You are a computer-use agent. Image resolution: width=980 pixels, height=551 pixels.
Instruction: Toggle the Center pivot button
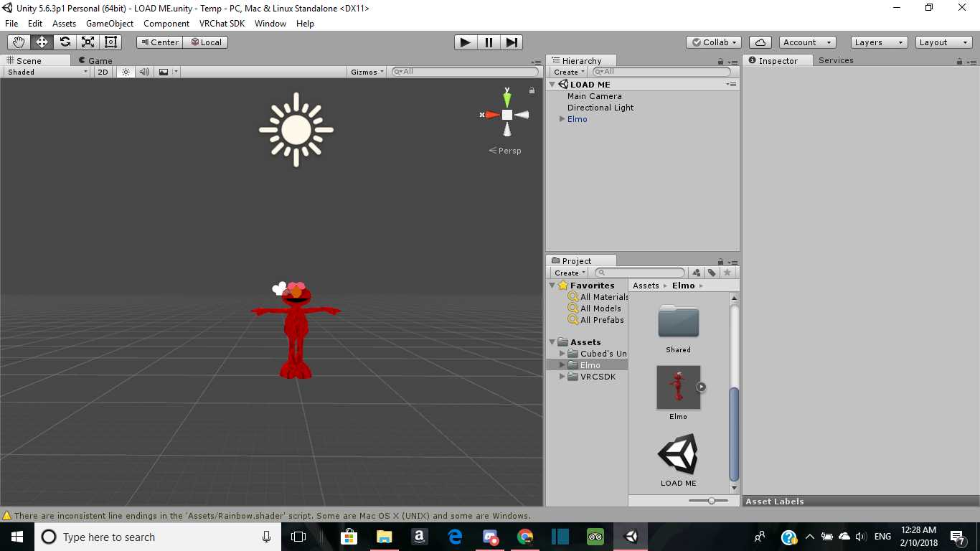159,42
